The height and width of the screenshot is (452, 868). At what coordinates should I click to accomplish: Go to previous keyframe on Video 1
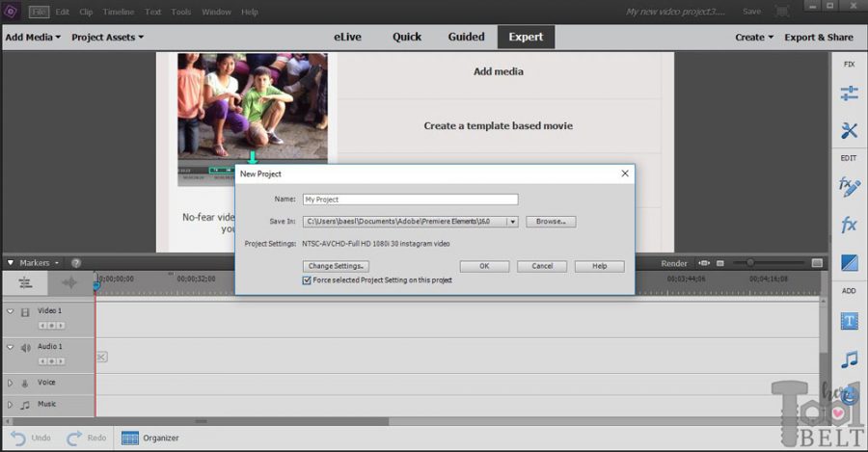[x=42, y=326]
